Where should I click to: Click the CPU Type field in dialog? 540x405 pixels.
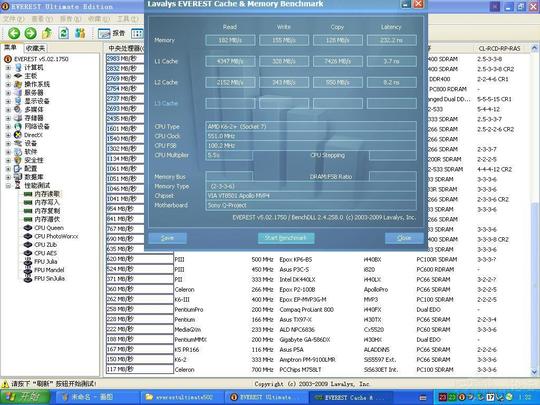(x=311, y=126)
